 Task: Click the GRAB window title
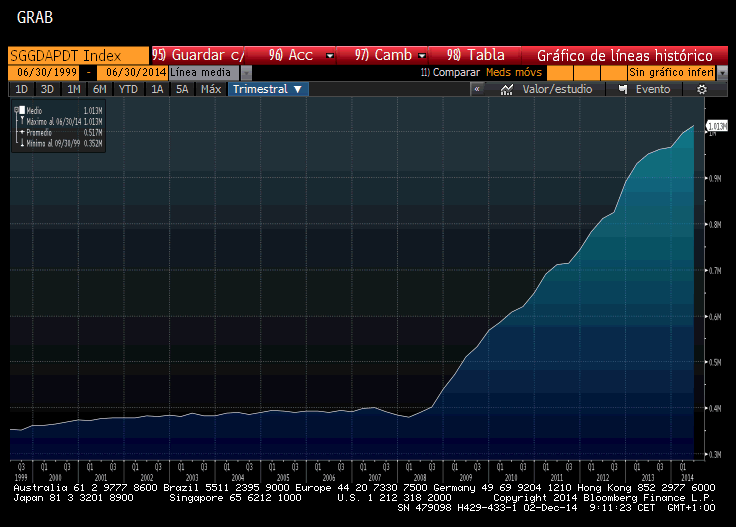tap(35, 17)
